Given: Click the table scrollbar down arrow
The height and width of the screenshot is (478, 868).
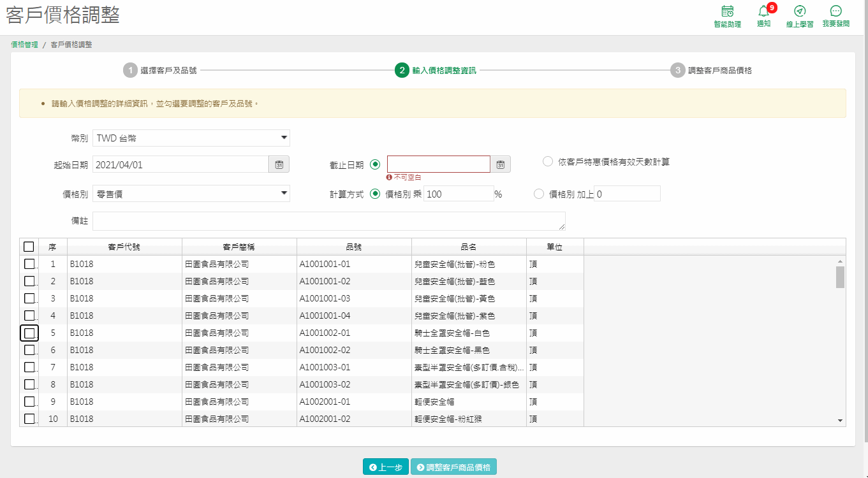Looking at the screenshot, I should [840, 421].
